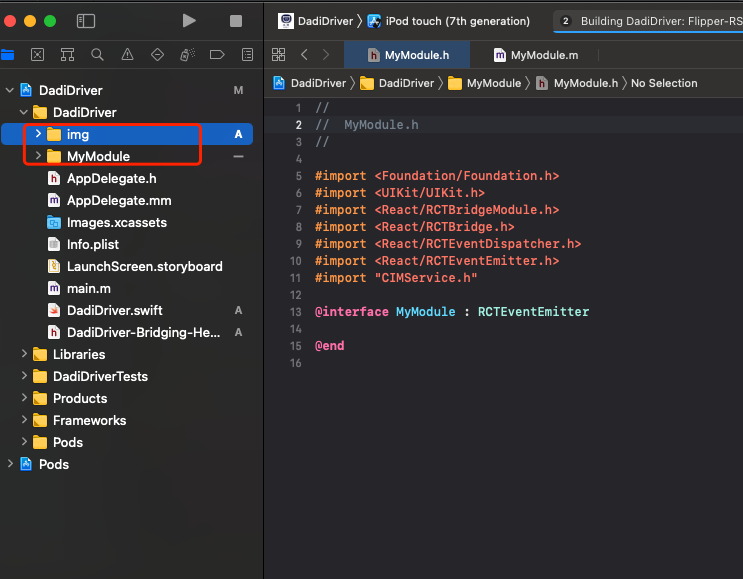The image size is (743, 579).
Task: Open the Report navigator
Action: (247, 55)
